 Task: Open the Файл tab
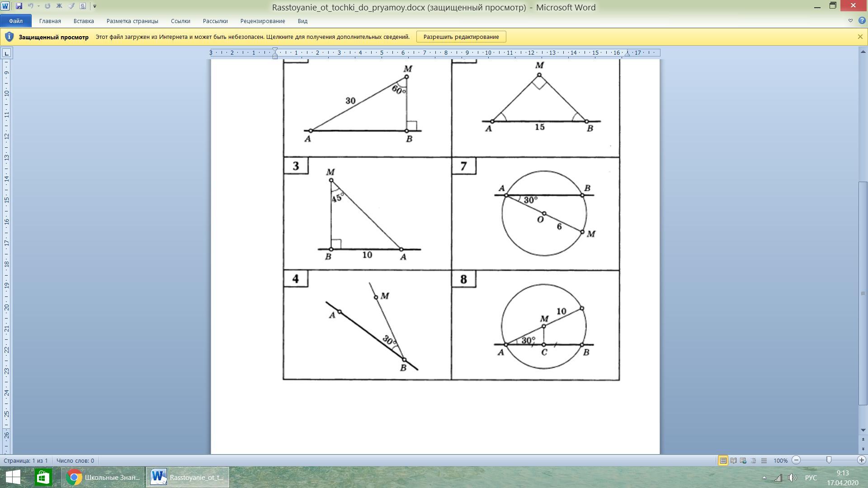tap(16, 21)
